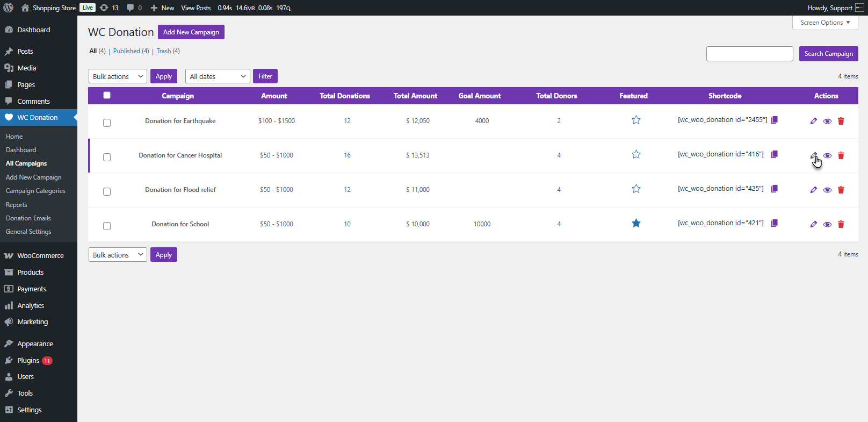The height and width of the screenshot is (422, 868).
Task: Copy shortcode for Donation for Earthquake
Action: click(x=775, y=120)
